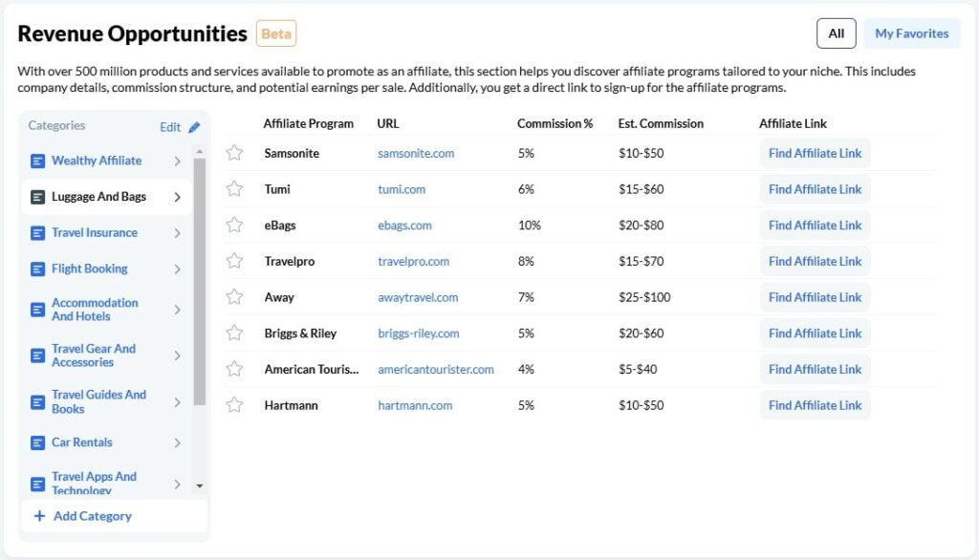Switch to My Favorites tab

[x=911, y=33]
